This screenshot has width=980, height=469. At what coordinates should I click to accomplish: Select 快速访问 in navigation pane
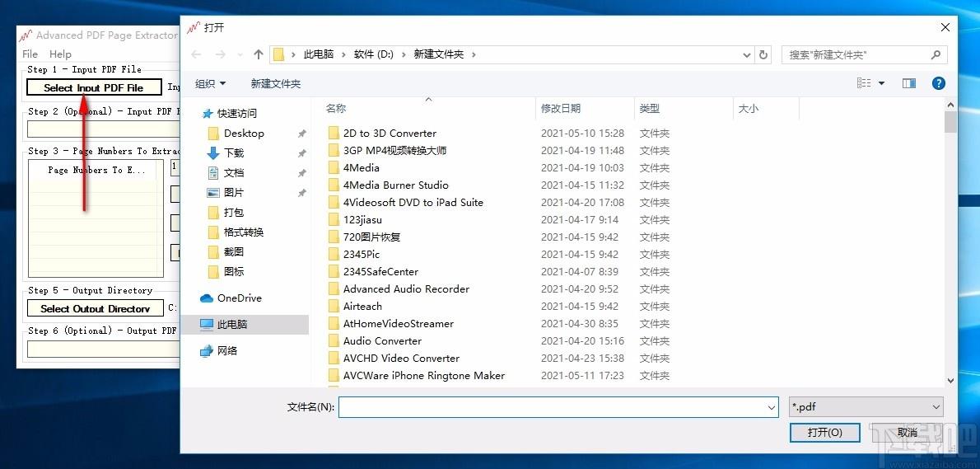[237, 113]
